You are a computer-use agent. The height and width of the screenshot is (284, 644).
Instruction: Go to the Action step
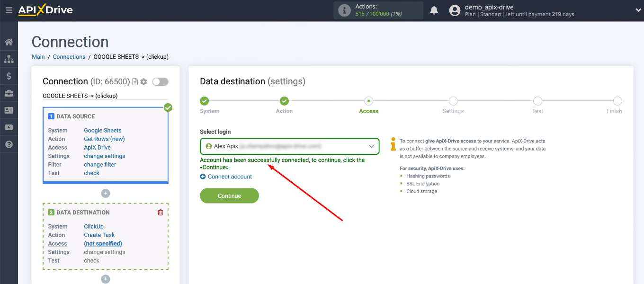284,101
